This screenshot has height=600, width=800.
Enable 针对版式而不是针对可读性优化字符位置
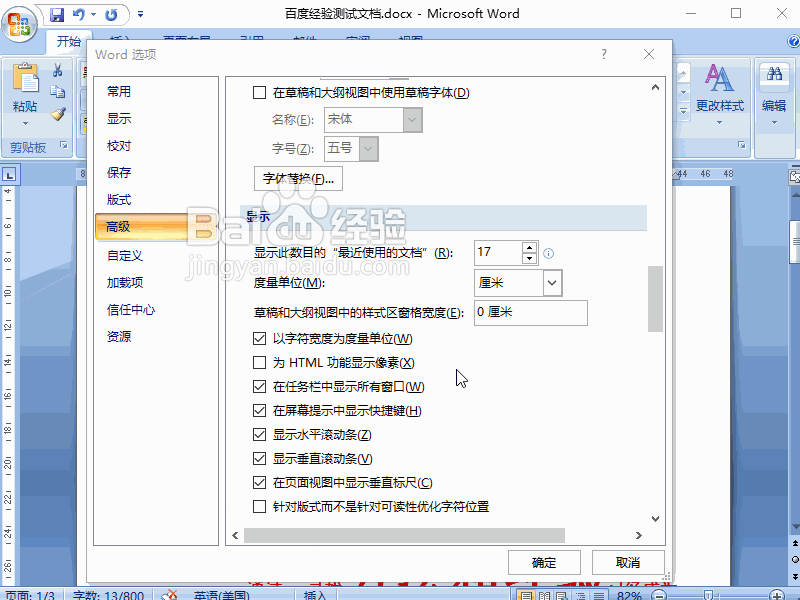(260, 506)
